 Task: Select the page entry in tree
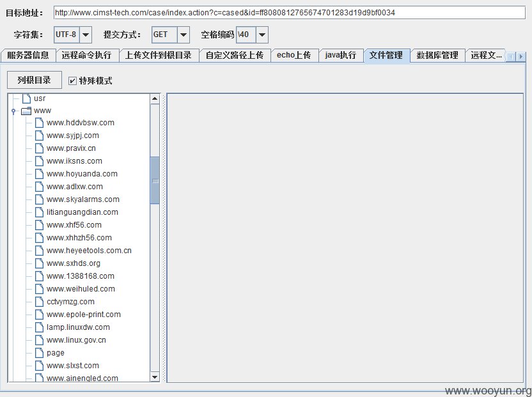pos(55,354)
